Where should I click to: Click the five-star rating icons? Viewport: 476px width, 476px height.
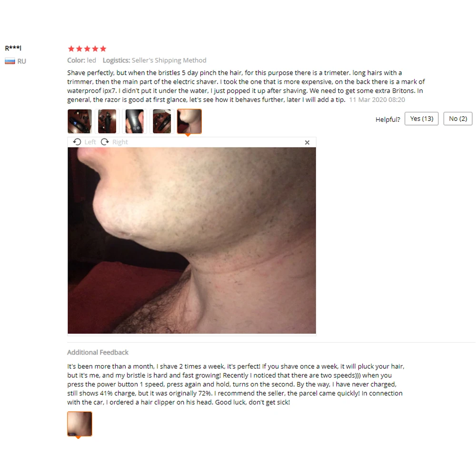pyautogui.click(x=87, y=49)
